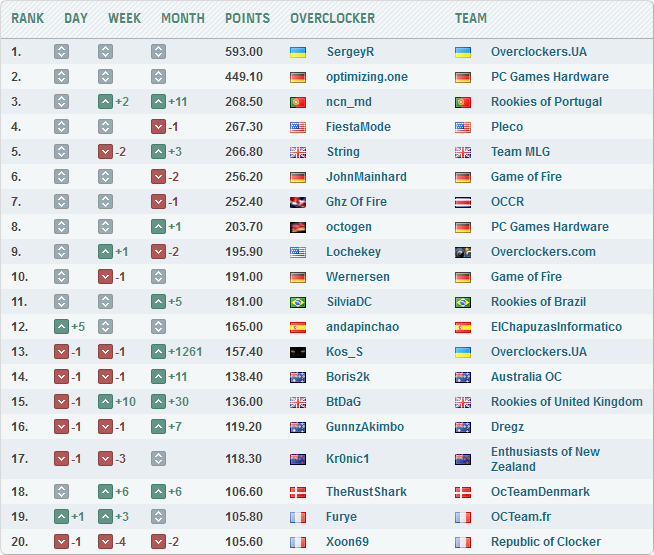Click gray unchanged month icon for Wernersen
This screenshot has width=654, height=555.
coord(158,277)
